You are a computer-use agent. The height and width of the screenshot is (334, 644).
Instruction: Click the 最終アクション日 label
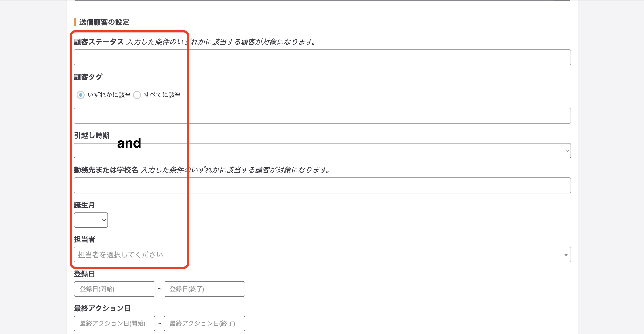click(x=102, y=308)
